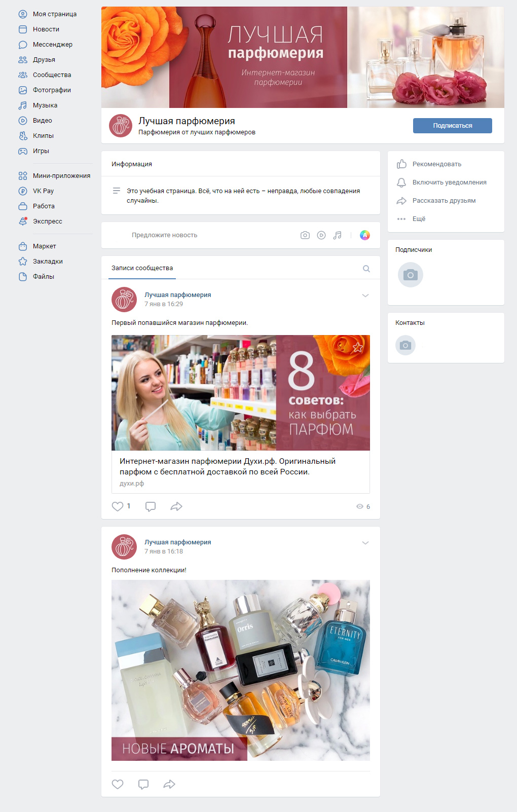The width and height of the screenshot is (517, 812).
Task: Expand menu of 16:18 post
Action: coord(365,543)
